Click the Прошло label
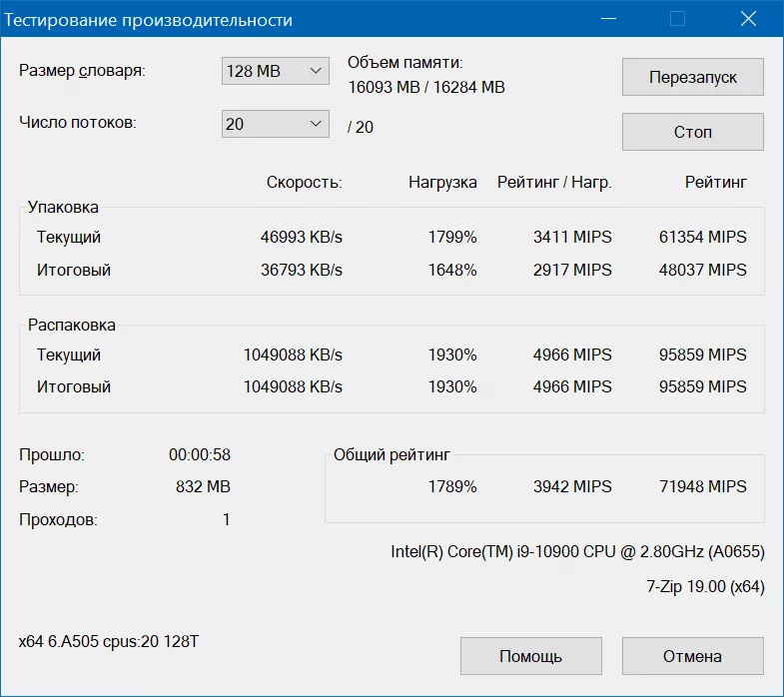Viewport: 784px width, 697px height. point(52,455)
